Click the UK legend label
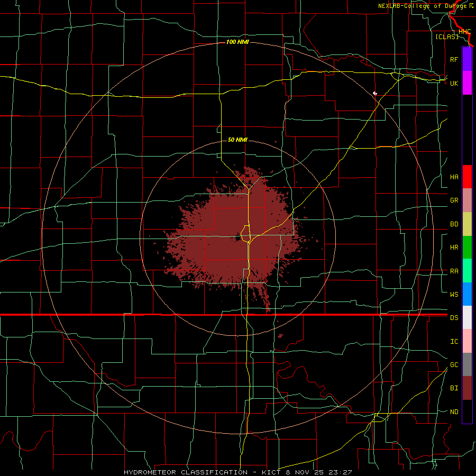 click(x=454, y=83)
